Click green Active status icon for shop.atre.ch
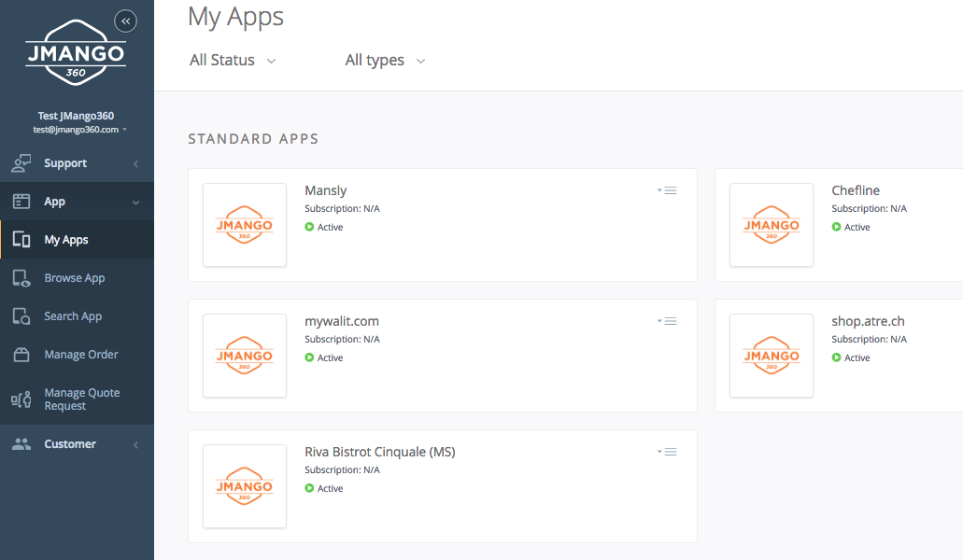 837,357
